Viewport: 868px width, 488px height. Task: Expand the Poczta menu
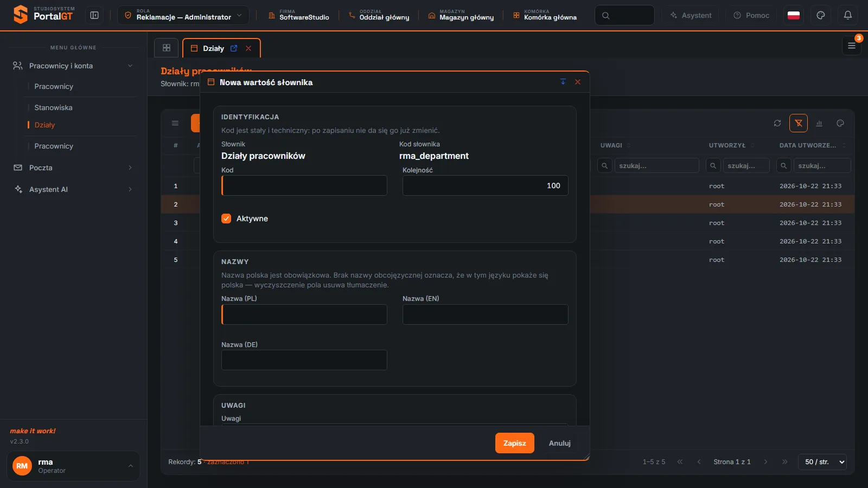pyautogui.click(x=73, y=168)
